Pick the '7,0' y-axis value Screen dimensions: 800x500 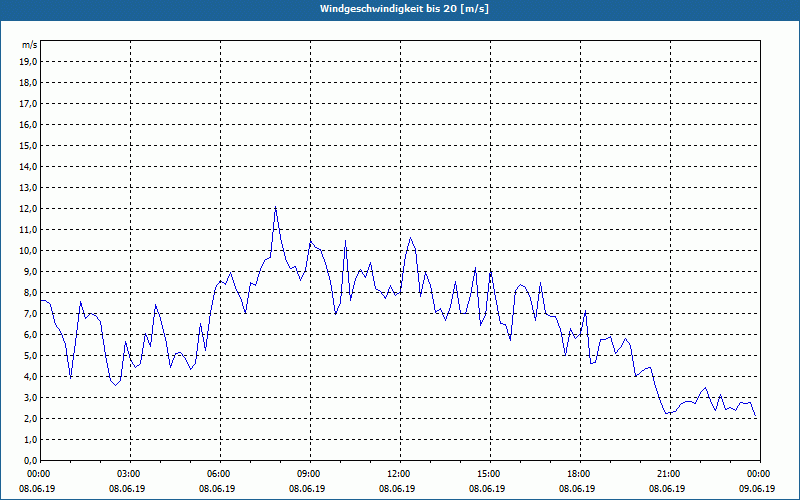[x=31, y=313]
